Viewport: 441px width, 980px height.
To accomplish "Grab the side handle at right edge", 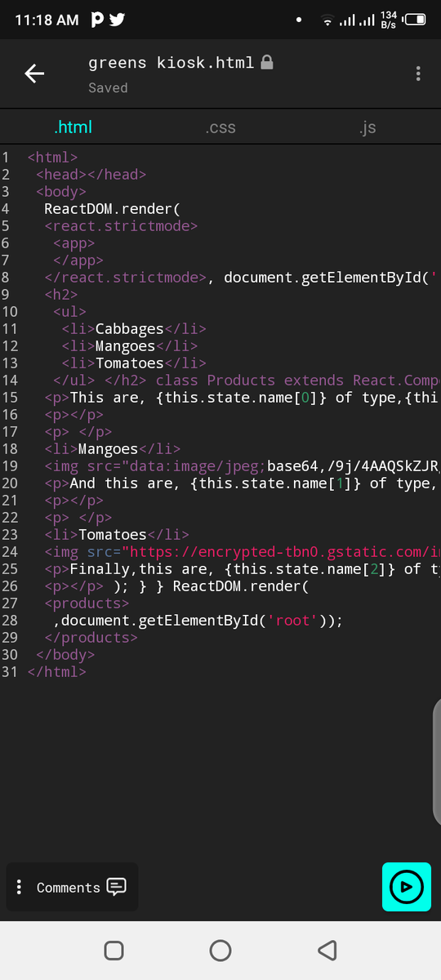I will pos(437,764).
